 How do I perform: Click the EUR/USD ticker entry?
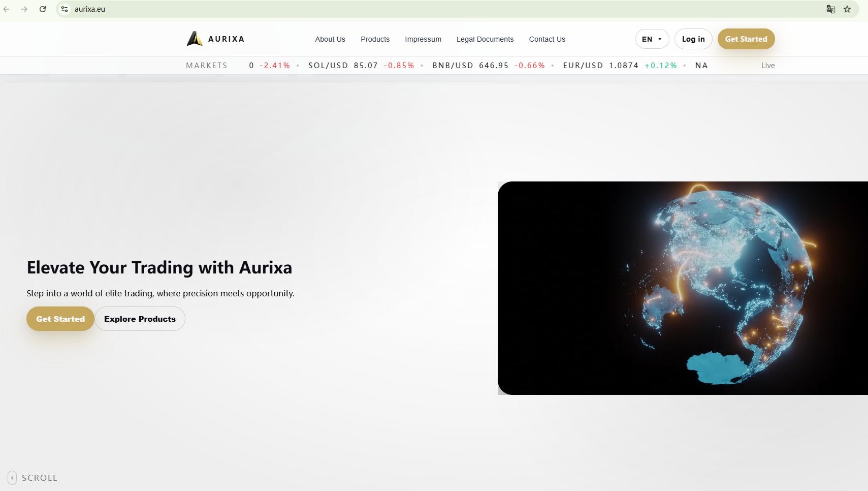(620, 66)
